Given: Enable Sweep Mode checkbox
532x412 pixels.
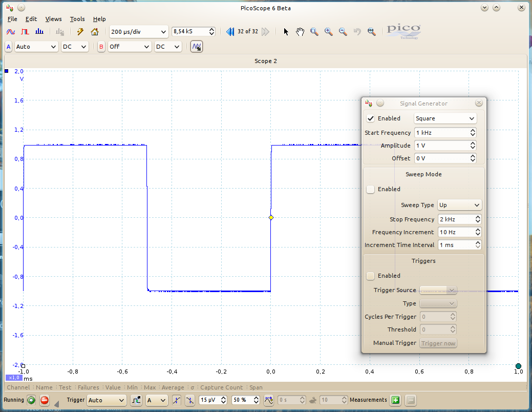Looking at the screenshot, I should (371, 189).
